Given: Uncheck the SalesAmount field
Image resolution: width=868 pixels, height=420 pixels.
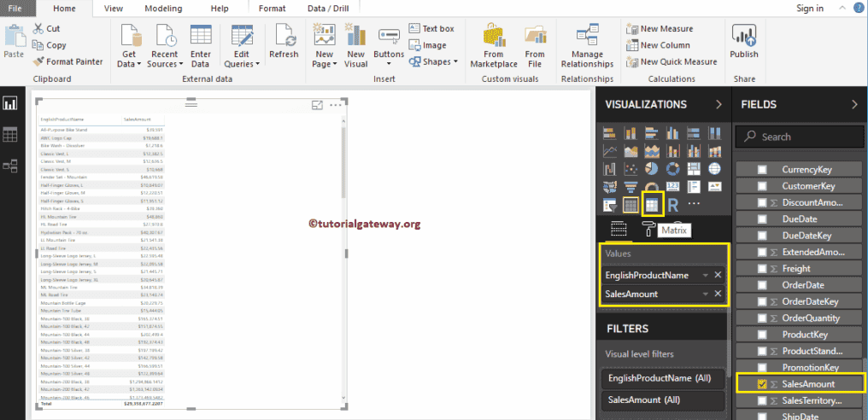Looking at the screenshot, I should point(762,384).
